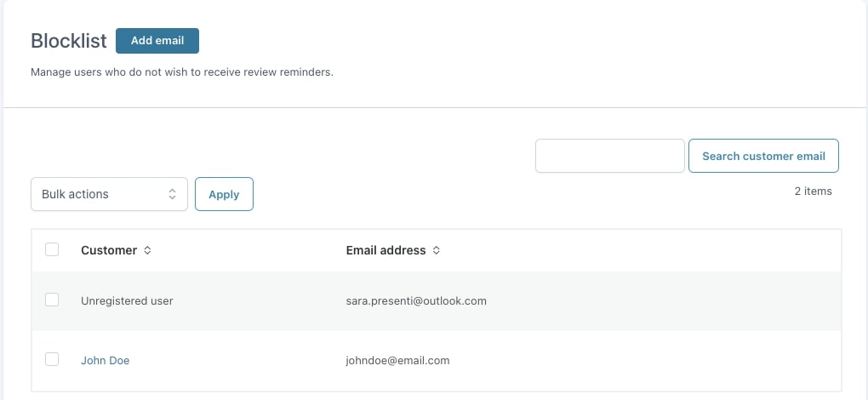Check the box for John Doe
Screen dimensions: 868x400
click(52, 360)
